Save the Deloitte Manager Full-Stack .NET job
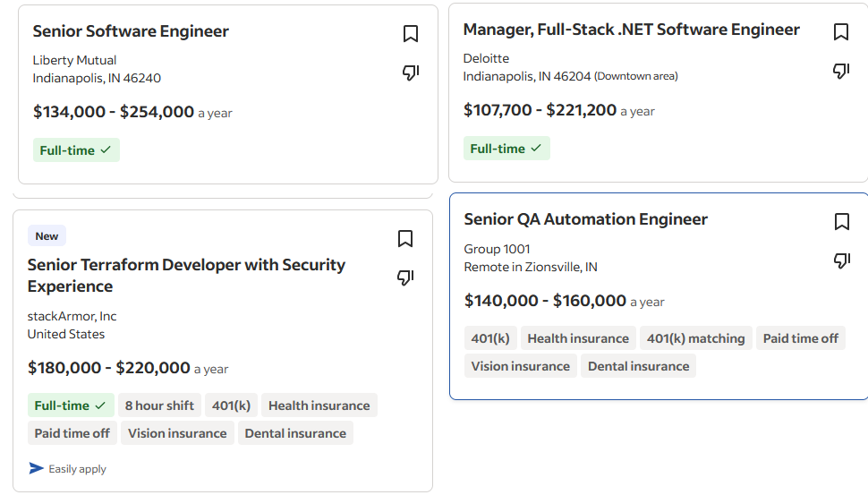The height and width of the screenshot is (495, 868). click(x=841, y=32)
